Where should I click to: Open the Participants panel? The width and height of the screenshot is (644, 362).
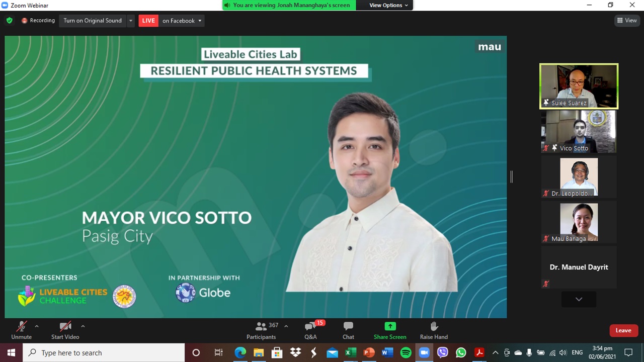[261, 330]
